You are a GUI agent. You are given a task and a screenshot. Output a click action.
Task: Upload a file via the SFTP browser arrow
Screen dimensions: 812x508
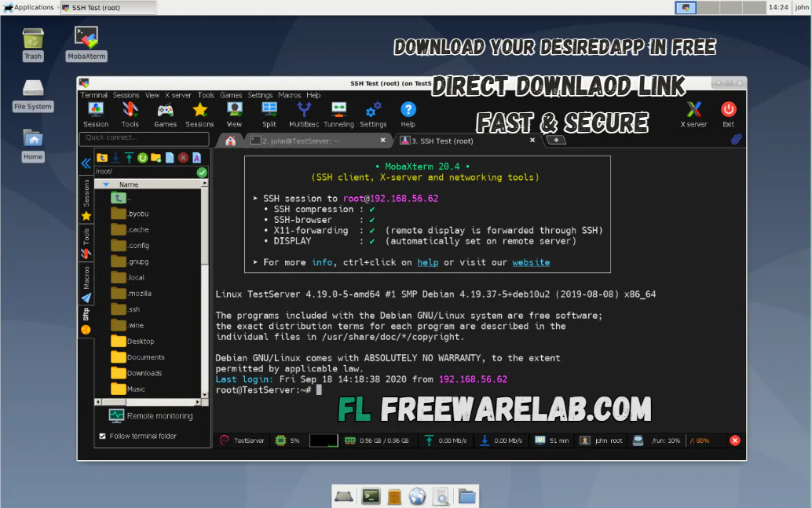click(130, 157)
